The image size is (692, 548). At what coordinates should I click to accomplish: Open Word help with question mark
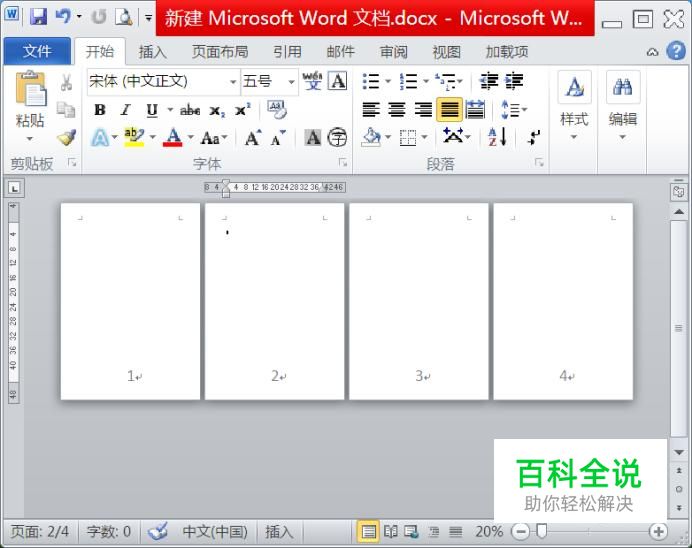tap(676, 51)
